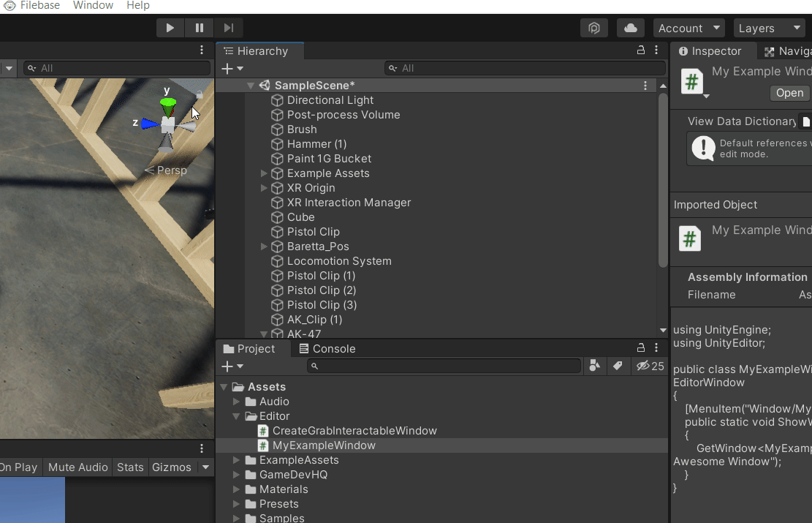Enable the Stats overlay
812x523 pixels.
coord(130,467)
